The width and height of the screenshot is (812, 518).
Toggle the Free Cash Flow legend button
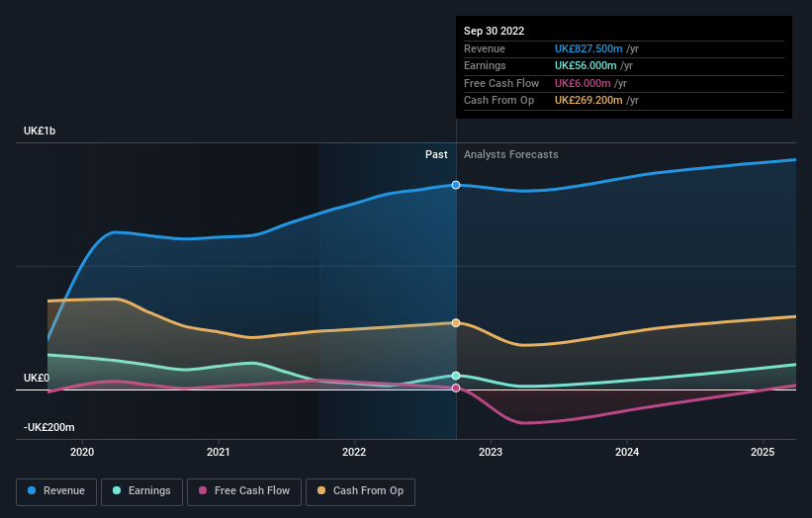pyautogui.click(x=244, y=491)
